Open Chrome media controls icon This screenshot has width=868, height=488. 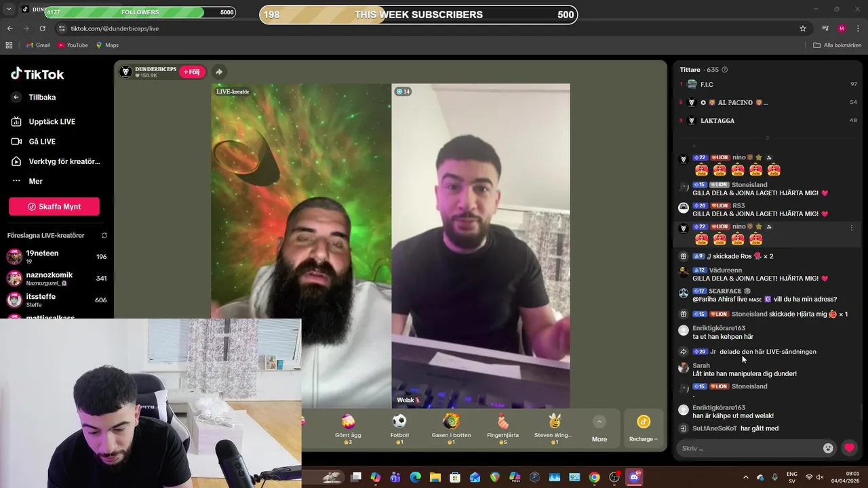coord(825,28)
